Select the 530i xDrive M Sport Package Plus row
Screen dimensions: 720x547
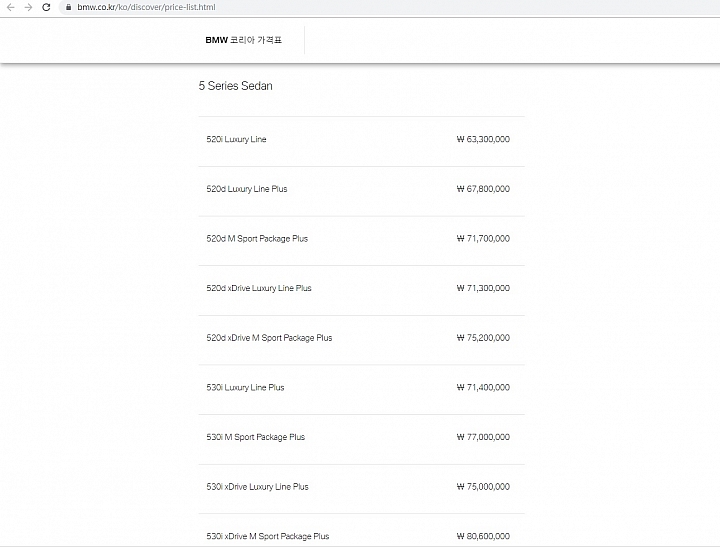click(x=361, y=530)
